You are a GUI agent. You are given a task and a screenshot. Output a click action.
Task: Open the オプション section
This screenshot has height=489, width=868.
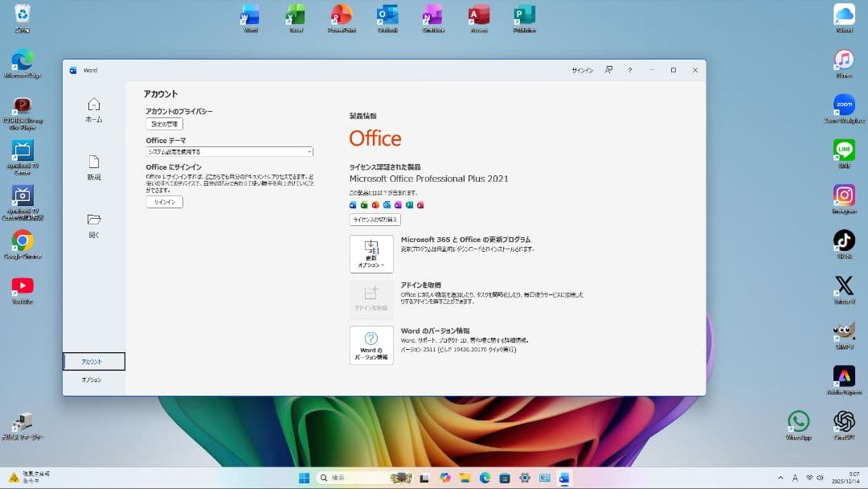point(93,379)
